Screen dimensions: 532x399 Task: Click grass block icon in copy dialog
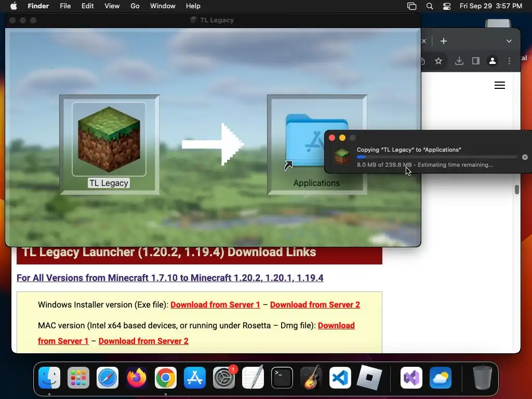tap(342, 157)
